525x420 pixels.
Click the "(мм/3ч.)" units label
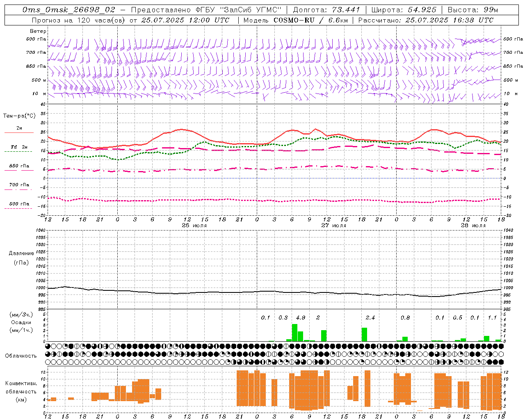tap(21, 315)
